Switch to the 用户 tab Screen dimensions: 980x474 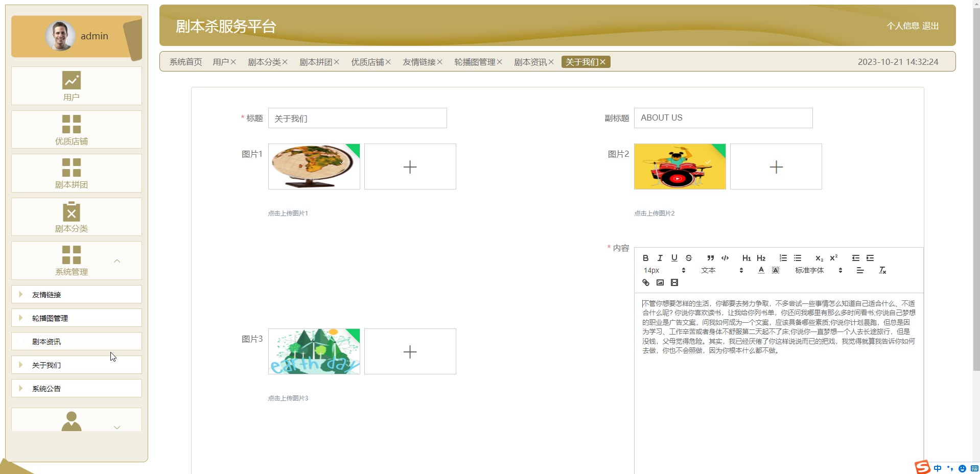[221, 62]
